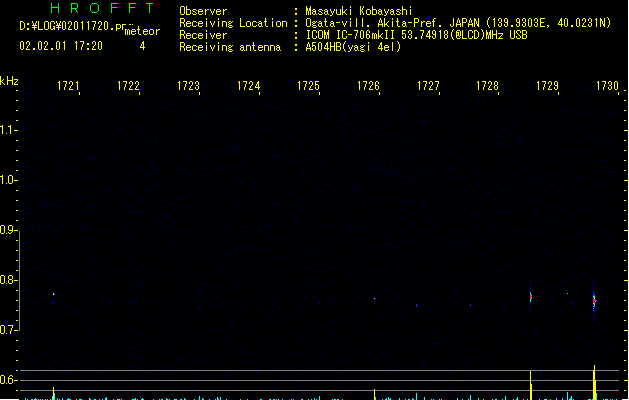Viewport: 629px width, 400px height.
Task: Click time marker 1730
Action: [607, 86]
